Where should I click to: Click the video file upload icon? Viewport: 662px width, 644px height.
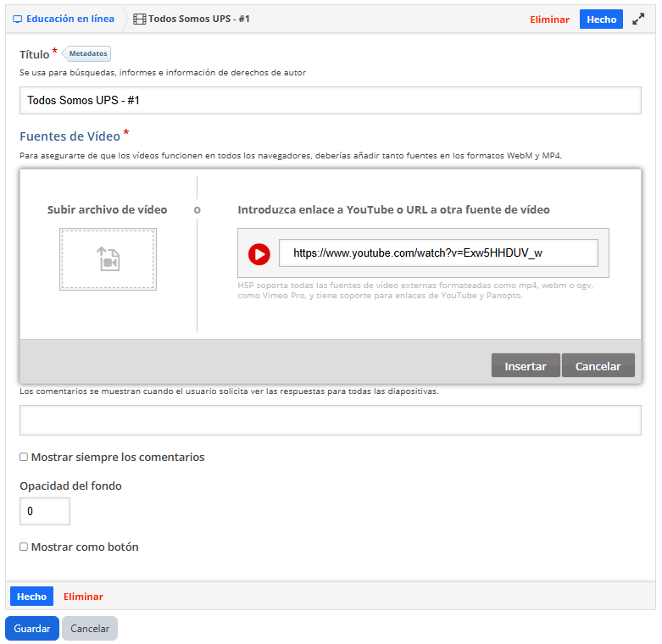(108, 259)
